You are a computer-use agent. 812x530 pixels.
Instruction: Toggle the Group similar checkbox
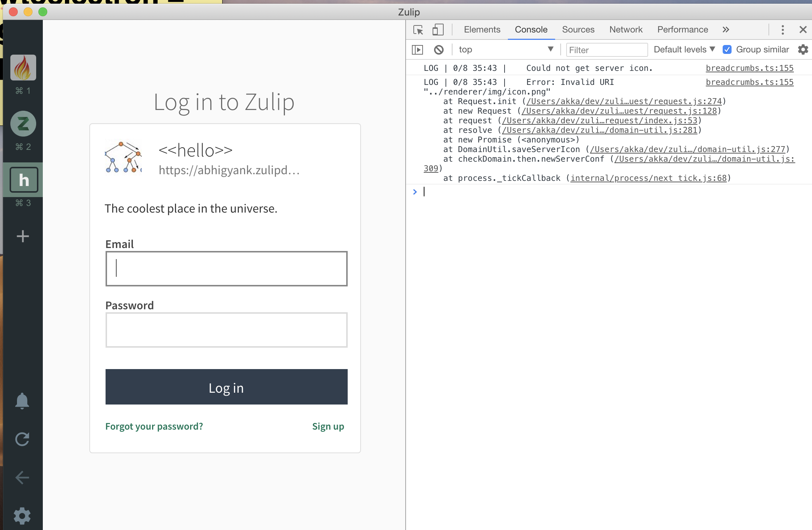click(727, 49)
